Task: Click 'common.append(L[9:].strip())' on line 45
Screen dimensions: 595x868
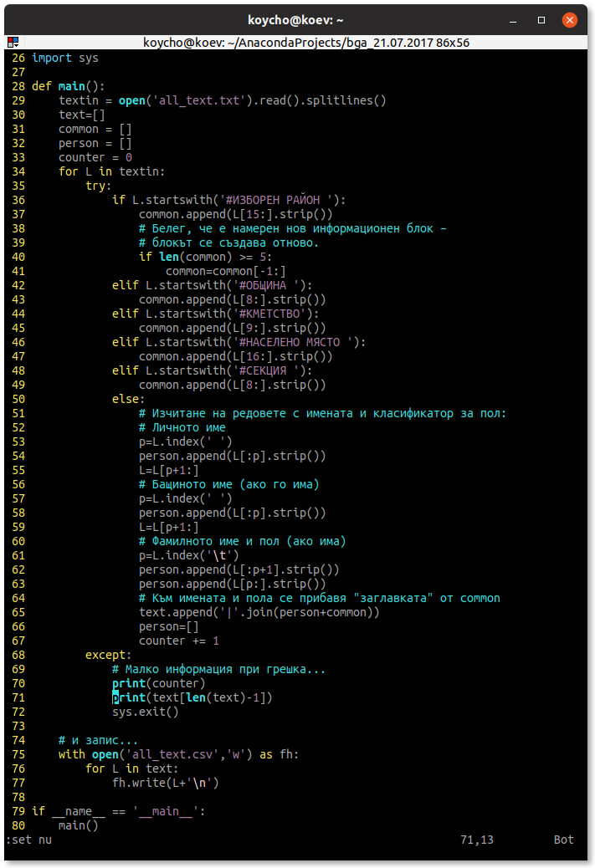Action: click(233, 329)
